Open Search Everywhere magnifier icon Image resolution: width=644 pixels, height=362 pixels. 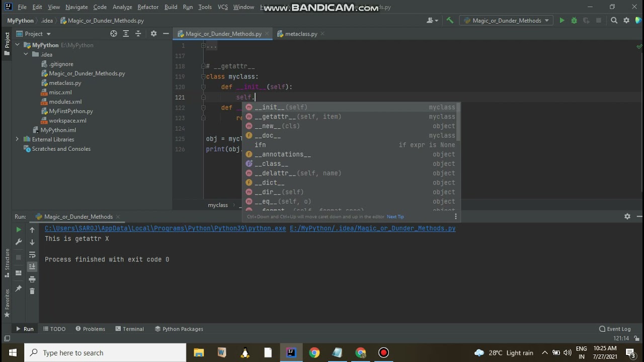[614, 21]
